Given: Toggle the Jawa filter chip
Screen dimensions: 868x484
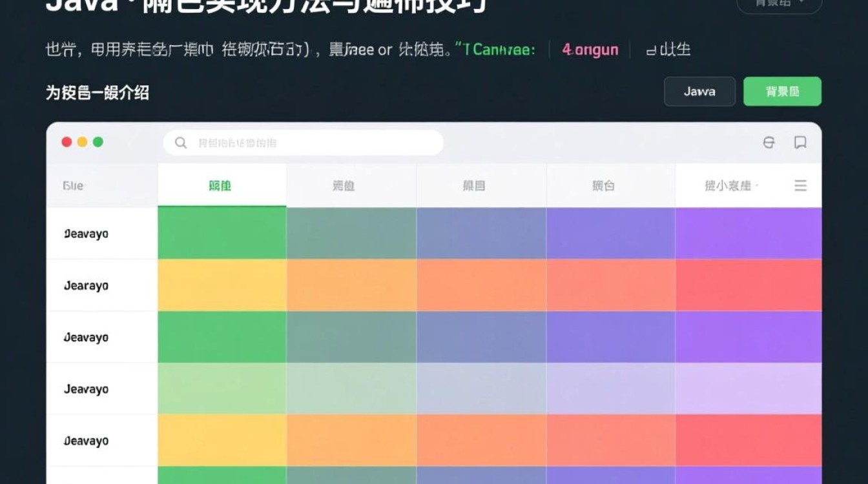Looking at the screenshot, I should click(699, 92).
